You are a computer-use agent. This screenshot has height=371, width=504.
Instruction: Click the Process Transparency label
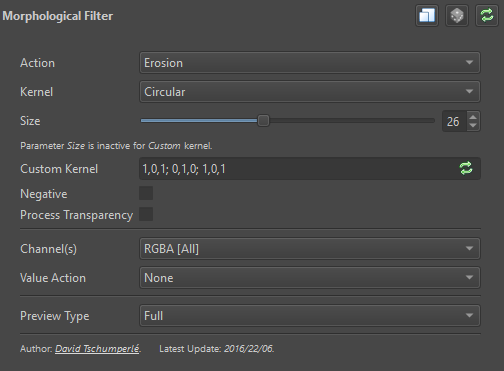(76, 215)
